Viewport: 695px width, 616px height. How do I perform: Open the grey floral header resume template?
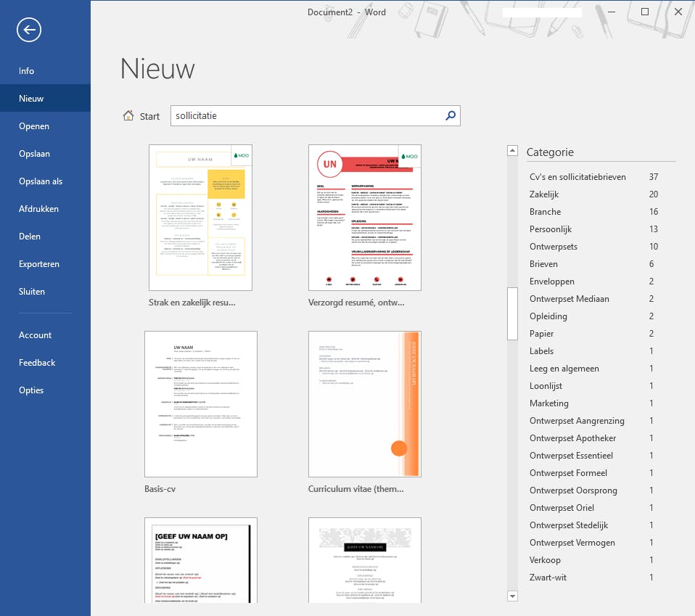pyautogui.click(x=365, y=560)
